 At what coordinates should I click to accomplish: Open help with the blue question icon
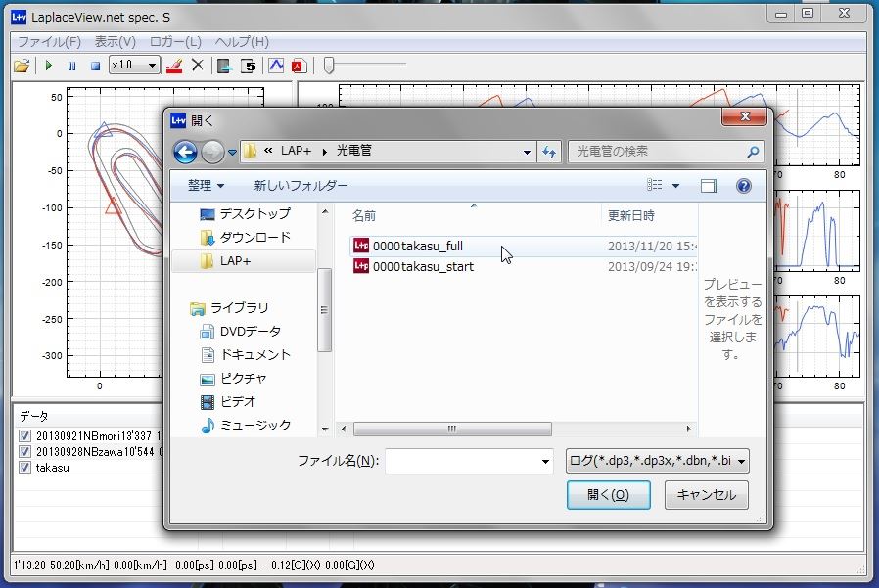pos(743,186)
